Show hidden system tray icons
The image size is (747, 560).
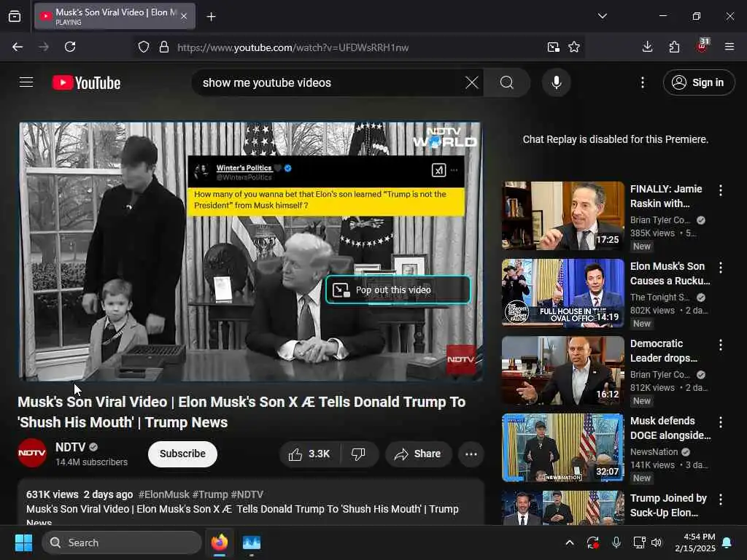[570, 542]
